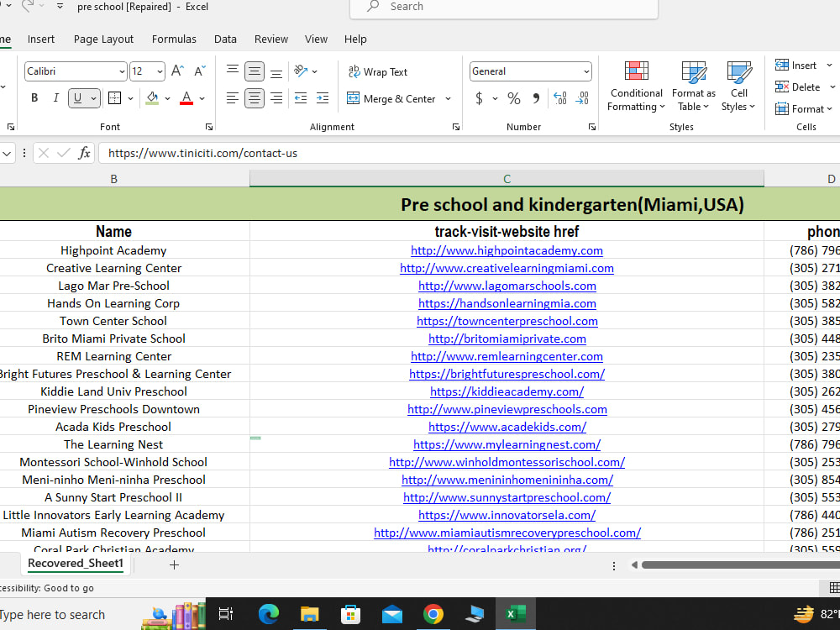Click Delete cells button
Image resolution: width=840 pixels, height=630 pixels.
click(x=798, y=87)
